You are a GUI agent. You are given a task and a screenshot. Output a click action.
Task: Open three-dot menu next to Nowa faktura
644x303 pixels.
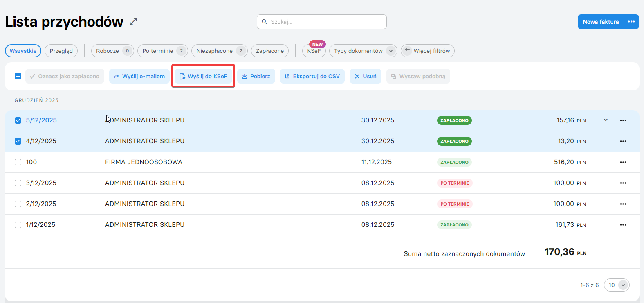[x=631, y=22]
